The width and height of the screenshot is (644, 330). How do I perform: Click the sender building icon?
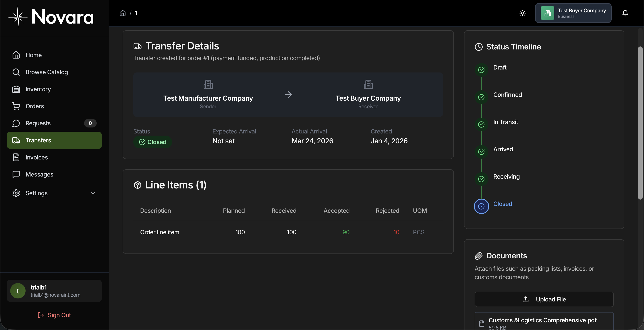click(208, 85)
